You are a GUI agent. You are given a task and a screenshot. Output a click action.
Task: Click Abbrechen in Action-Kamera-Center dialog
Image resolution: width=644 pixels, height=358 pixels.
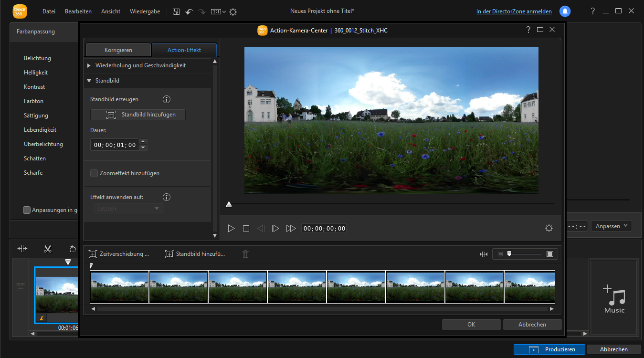[532, 325]
